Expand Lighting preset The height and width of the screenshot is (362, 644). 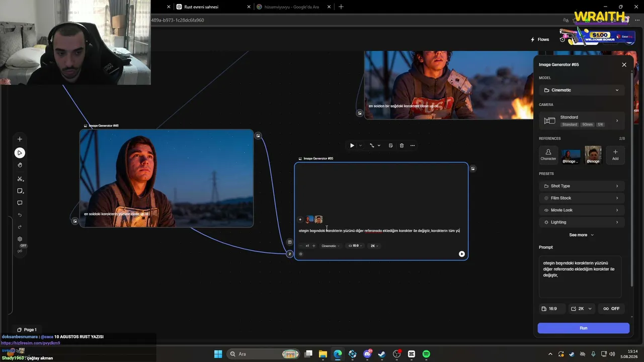(582, 222)
